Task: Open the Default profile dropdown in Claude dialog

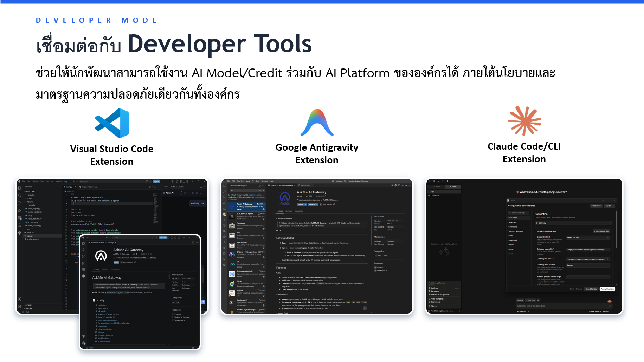Action: [x=596, y=206]
